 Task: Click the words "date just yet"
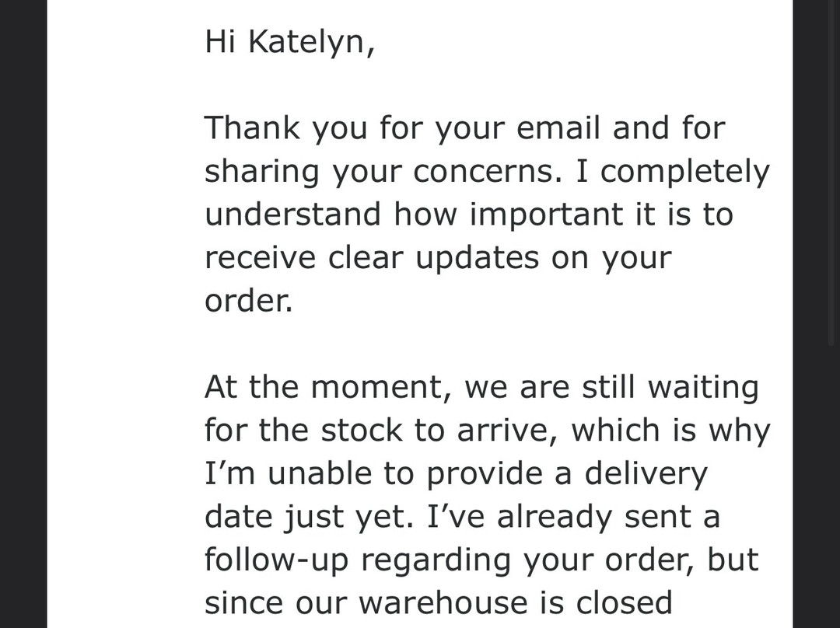pyautogui.click(x=307, y=517)
